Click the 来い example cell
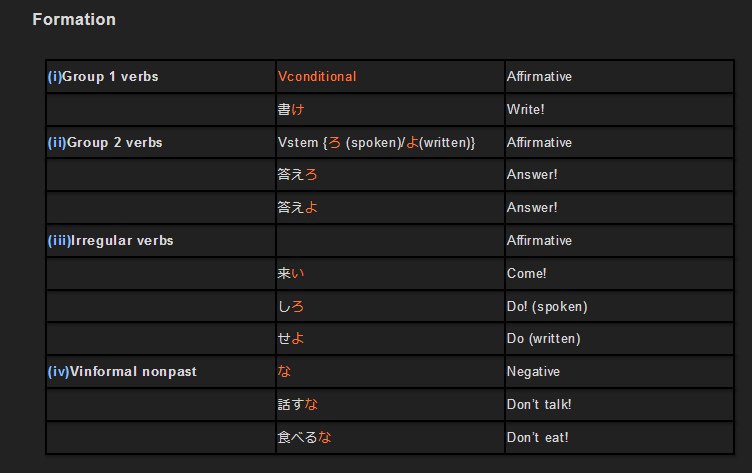752x473 pixels. pyautogui.click(x=390, y=273)
